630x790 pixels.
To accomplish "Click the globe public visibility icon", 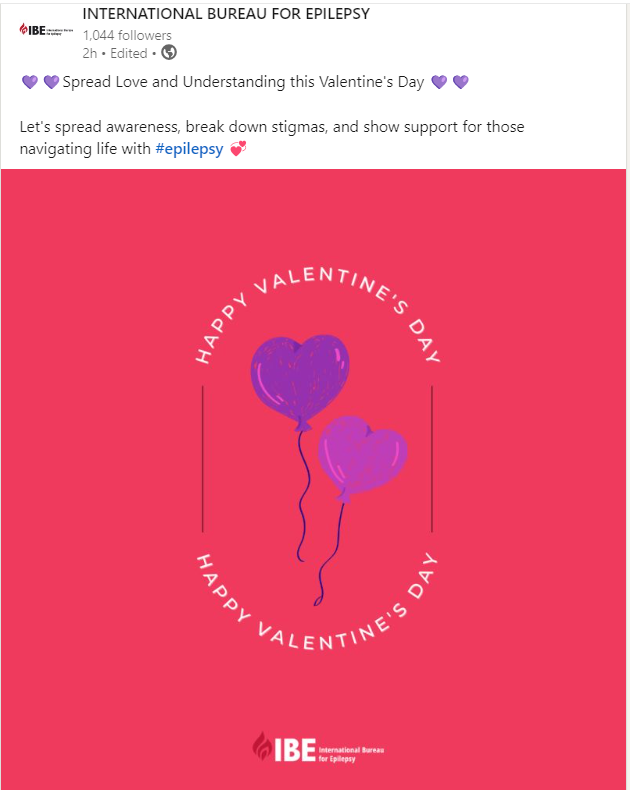I will [169, 53].
